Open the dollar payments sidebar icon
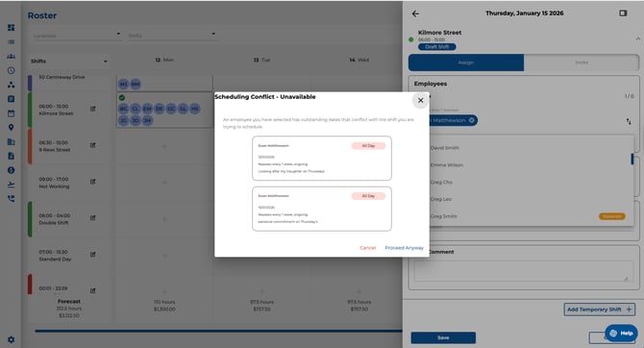644x348 pixels. (x=12, y=170)
